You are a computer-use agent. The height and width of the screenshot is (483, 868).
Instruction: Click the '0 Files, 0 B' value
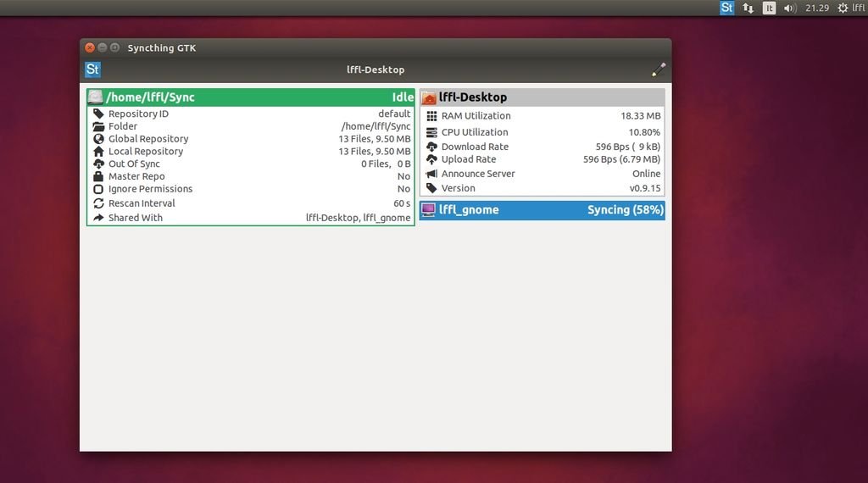(x=386, y=164)
